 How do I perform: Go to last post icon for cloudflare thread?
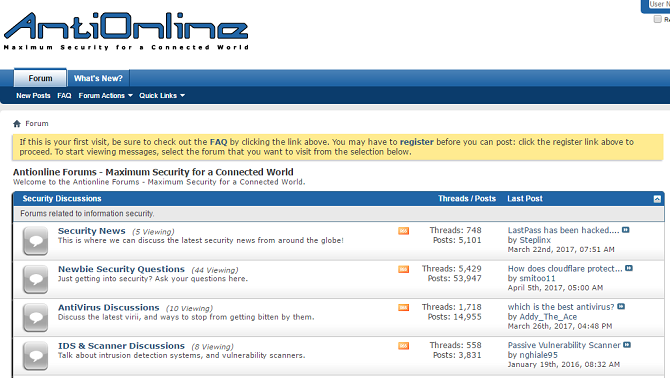629,269
